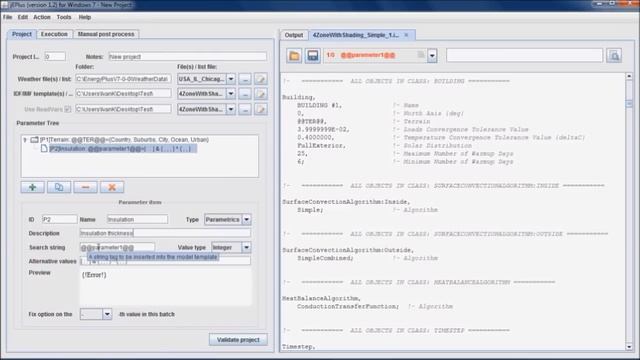Add a parameter with the green plus icon
640x360 pixels.
pyautogui.click(x=33, y=187)
